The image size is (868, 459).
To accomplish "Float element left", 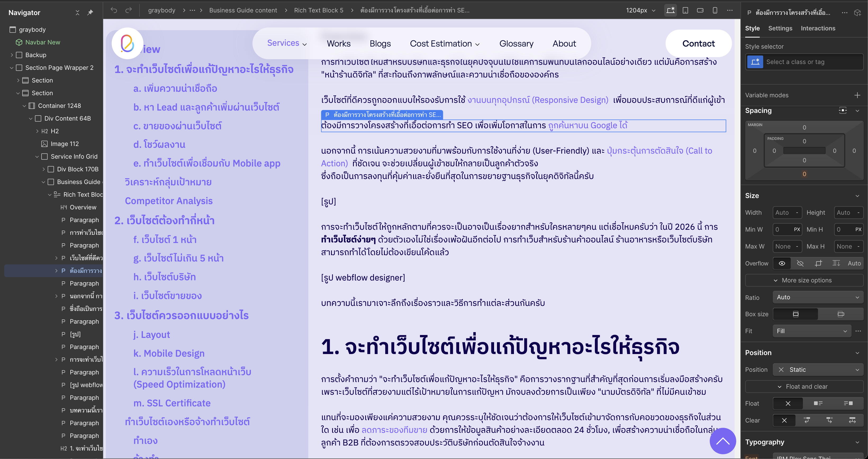I will click(x=818, y=403).
